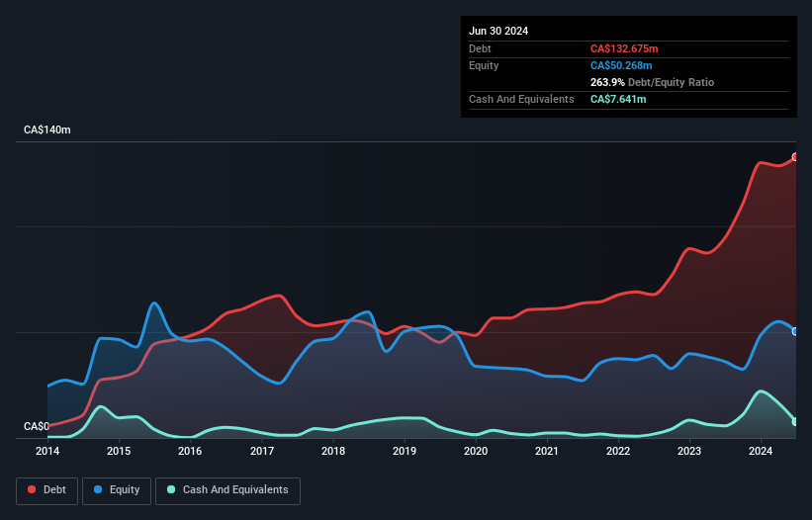Select the 2015 x-axis label

coord(119,451)
